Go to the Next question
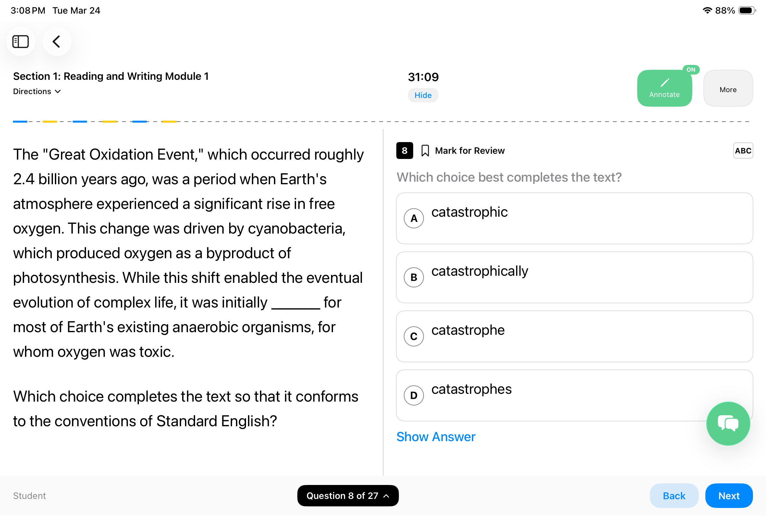 (x=728, y=496)
